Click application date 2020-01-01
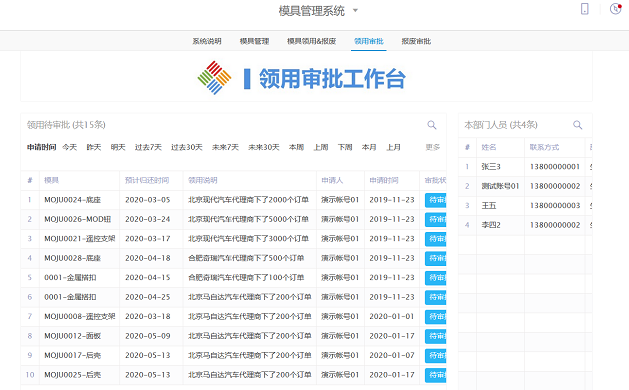 tap(392, 317)
